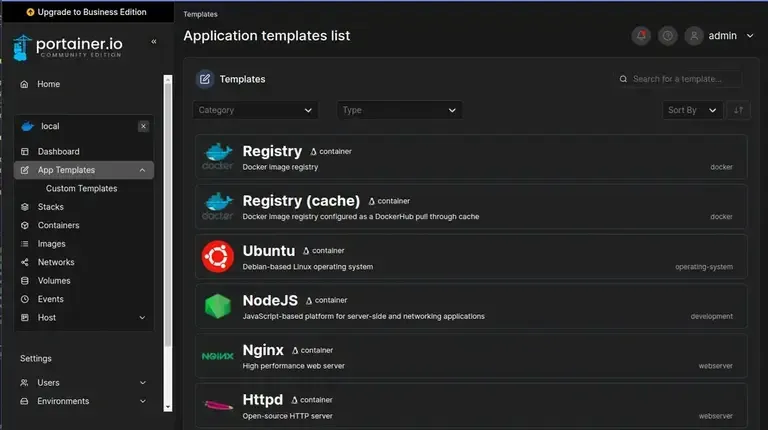Click the operating-system tag on Ubuntu
Viewport: 768px width, 430px height.
point(704,267)
